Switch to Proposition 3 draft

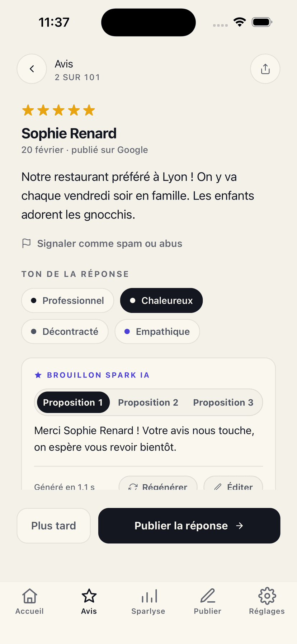click(223, 403)
